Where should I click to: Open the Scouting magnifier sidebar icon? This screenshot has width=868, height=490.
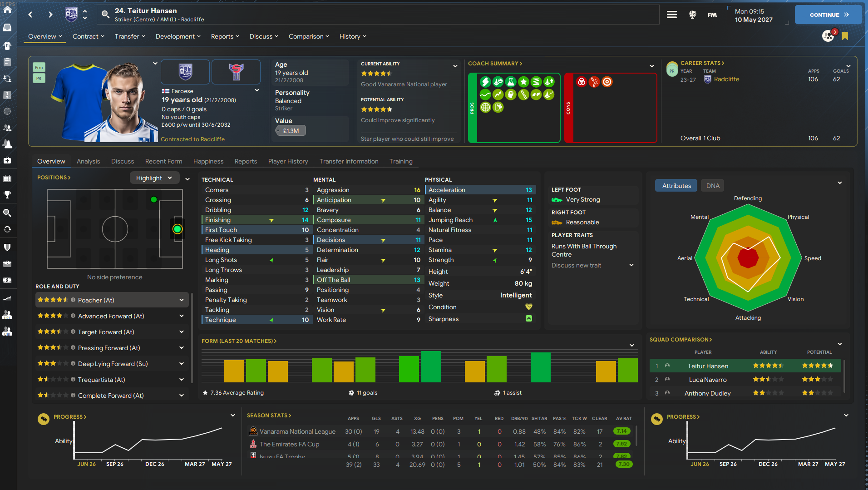(7, 213)
